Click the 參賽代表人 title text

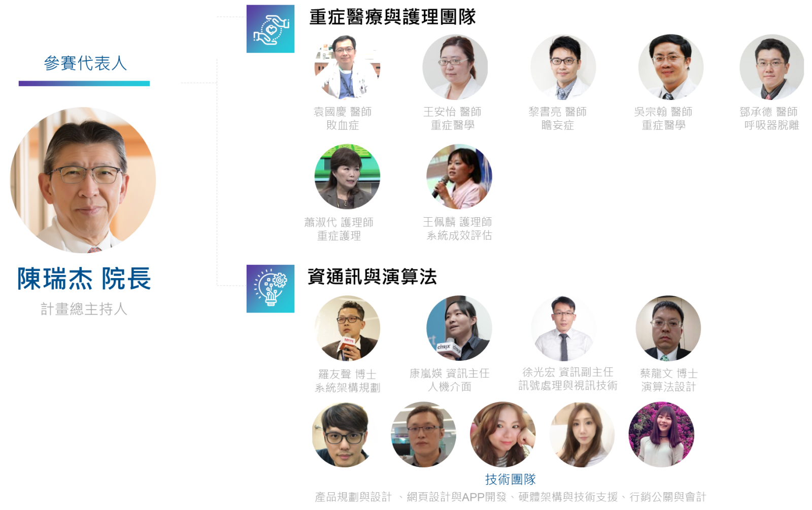[x=85, y=63]
